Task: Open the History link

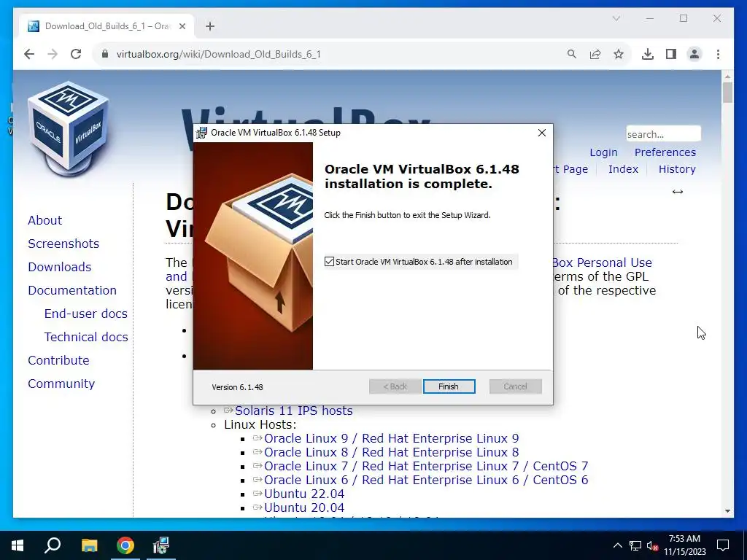Action: (677, 169)
